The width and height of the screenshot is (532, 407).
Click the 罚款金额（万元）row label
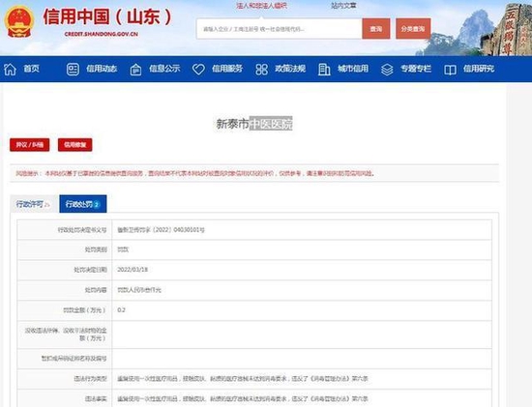coord(84,310)
